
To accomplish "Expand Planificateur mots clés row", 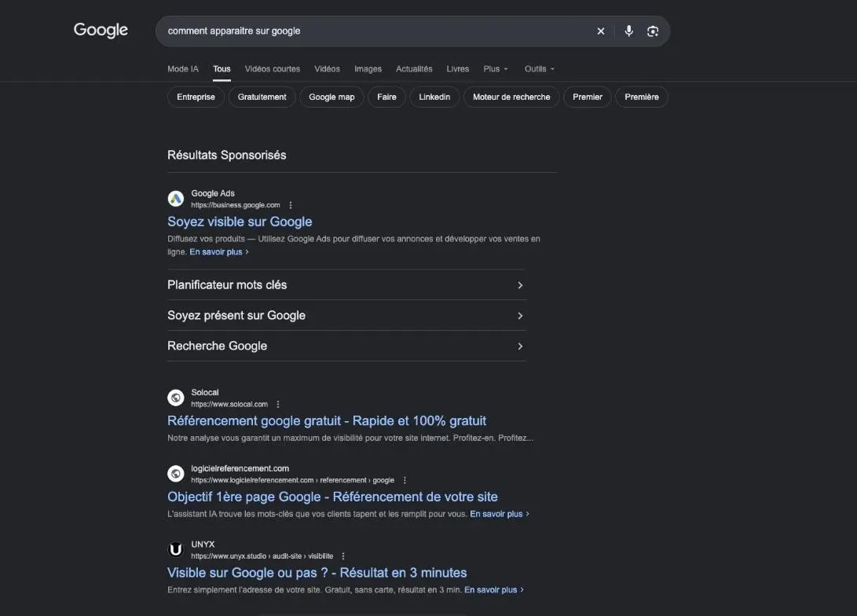I will tap(346, 284).
